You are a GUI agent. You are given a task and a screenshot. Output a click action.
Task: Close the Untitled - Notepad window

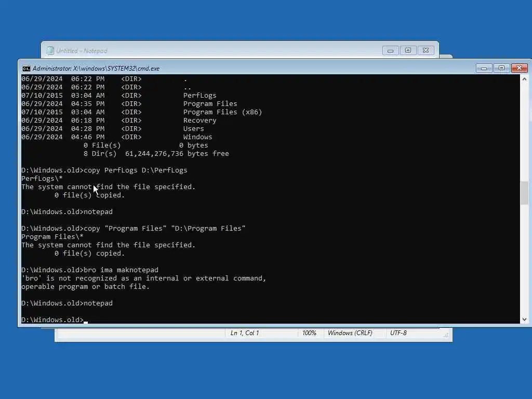coord(426,50)
